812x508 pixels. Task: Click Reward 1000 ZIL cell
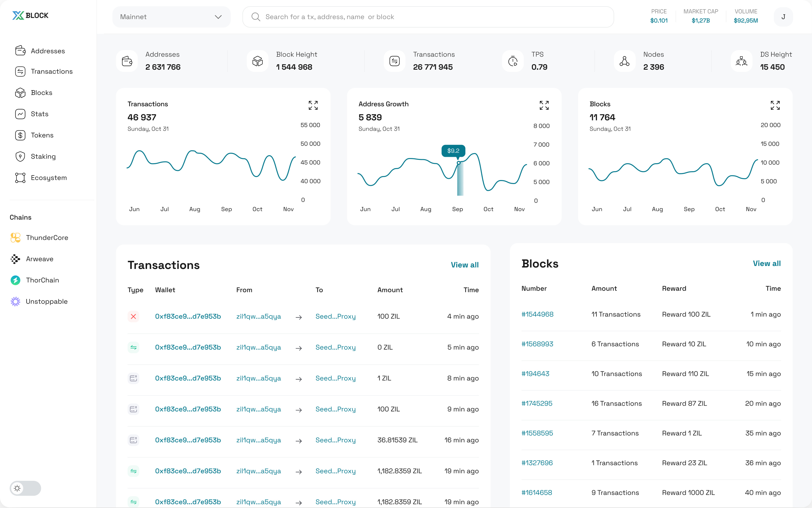pos(688,492)
